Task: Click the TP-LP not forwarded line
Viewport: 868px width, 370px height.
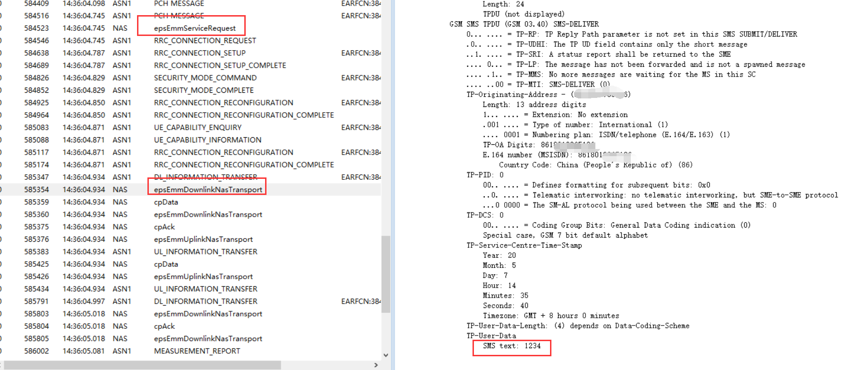Action: pyautogui.click(x=636, y=64)
